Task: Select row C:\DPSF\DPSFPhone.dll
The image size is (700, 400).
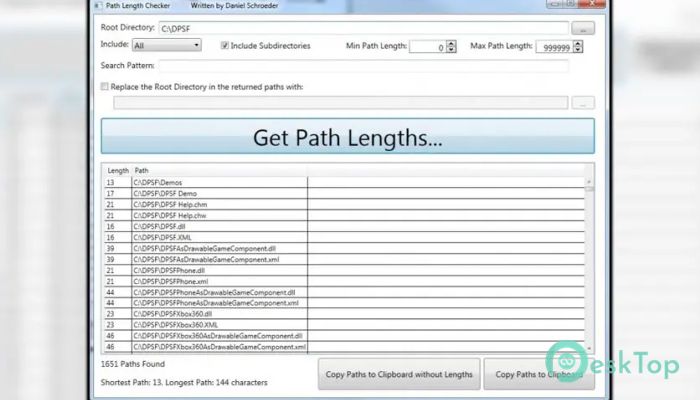Action: [344, 271]
